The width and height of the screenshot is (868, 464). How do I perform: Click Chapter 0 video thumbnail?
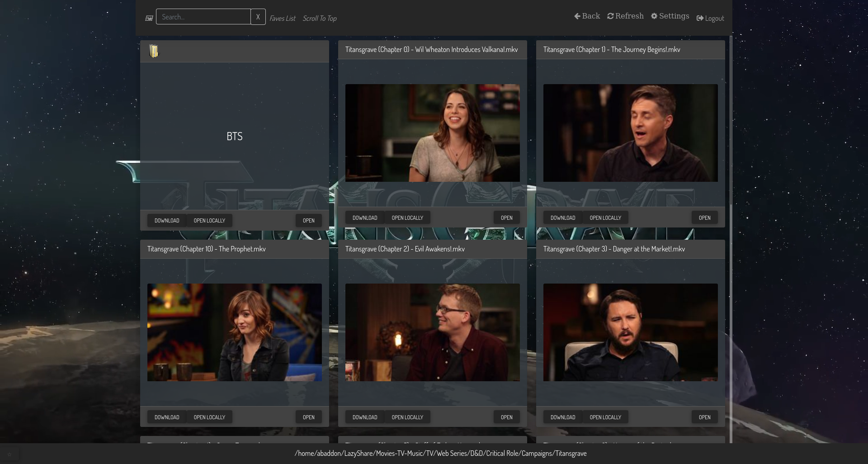click(x=433, y=133)
